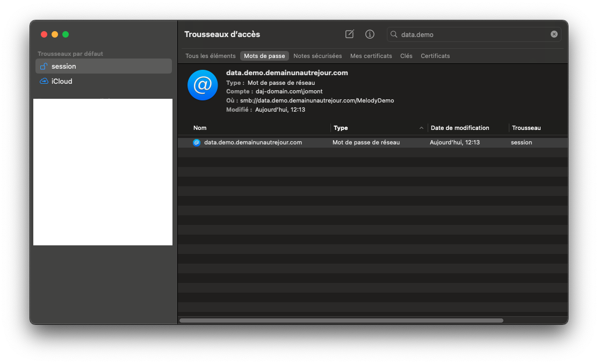Select the Mots de passe tab
The image size is (598, 364).
pyautogui.click(x=264, y=56)
